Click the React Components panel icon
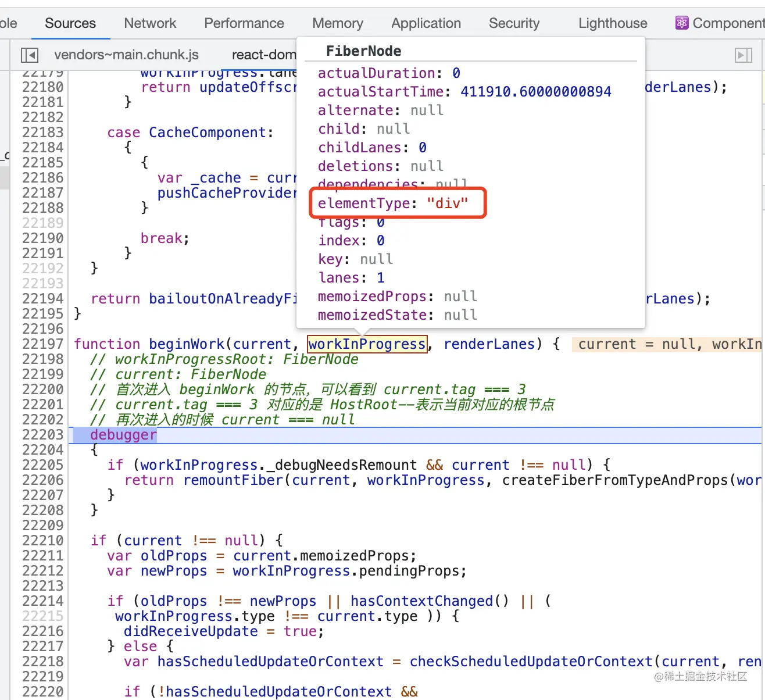 [682, 23]
